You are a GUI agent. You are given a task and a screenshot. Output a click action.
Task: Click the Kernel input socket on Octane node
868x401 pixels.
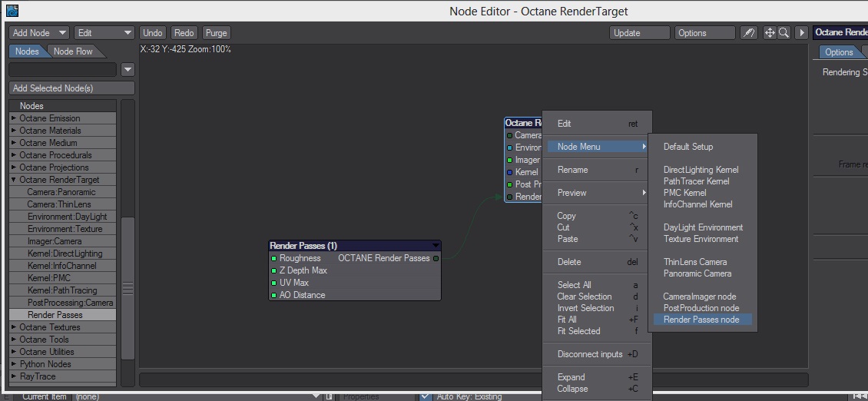tap(509, 172)
